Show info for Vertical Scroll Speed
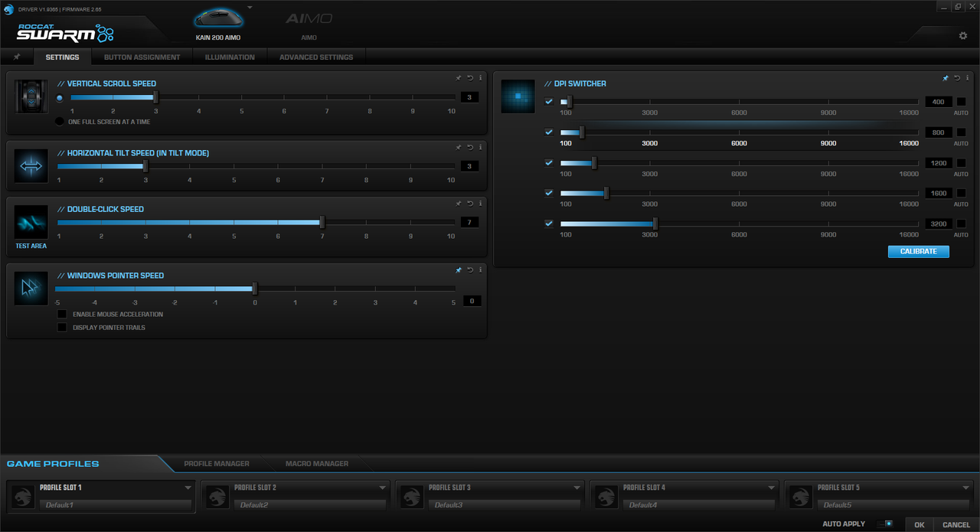The width and height of the screenshot is (980, 532). coord(480,77)
